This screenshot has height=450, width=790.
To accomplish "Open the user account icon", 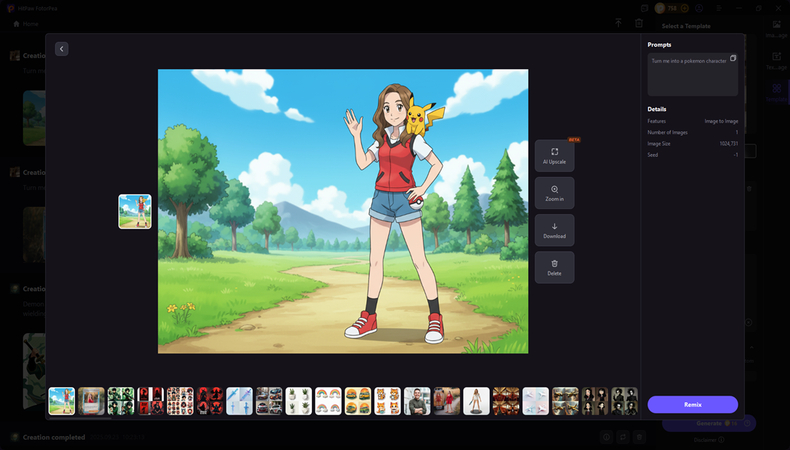I will coord(699,9).
